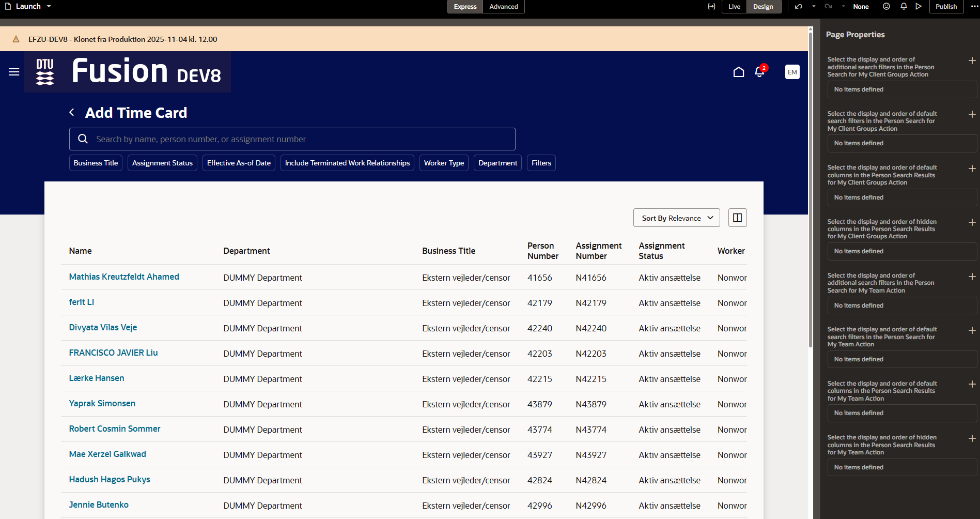Click the Department filter chip
Image resolution: width=980 pixels, height=519 pixels.
(497, 163)
